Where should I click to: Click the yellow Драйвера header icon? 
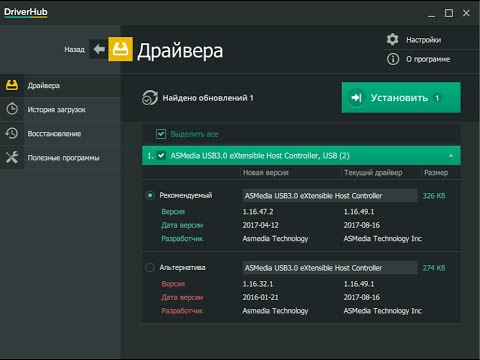(120, 49)
